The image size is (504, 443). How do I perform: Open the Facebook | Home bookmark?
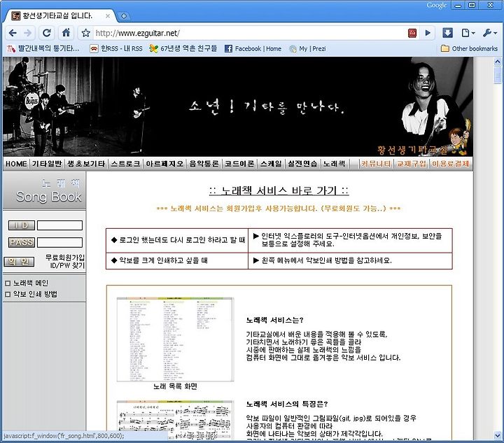click(x=253, y=49)
